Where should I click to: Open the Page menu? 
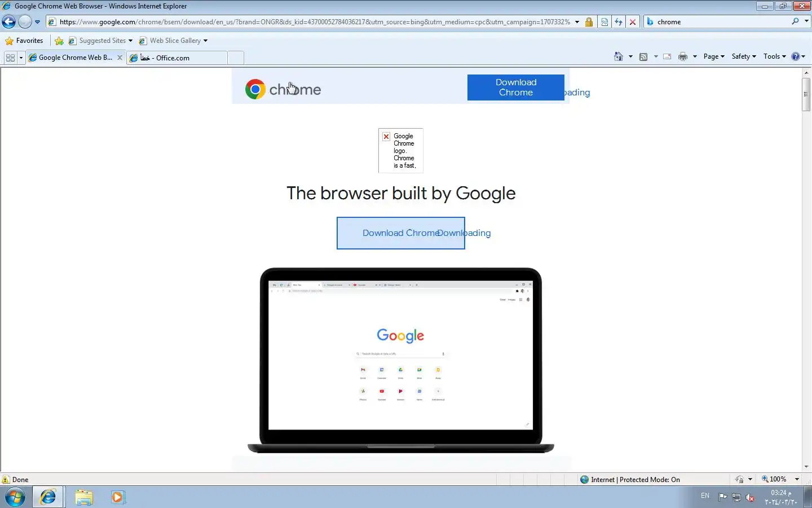click(714, 56)
